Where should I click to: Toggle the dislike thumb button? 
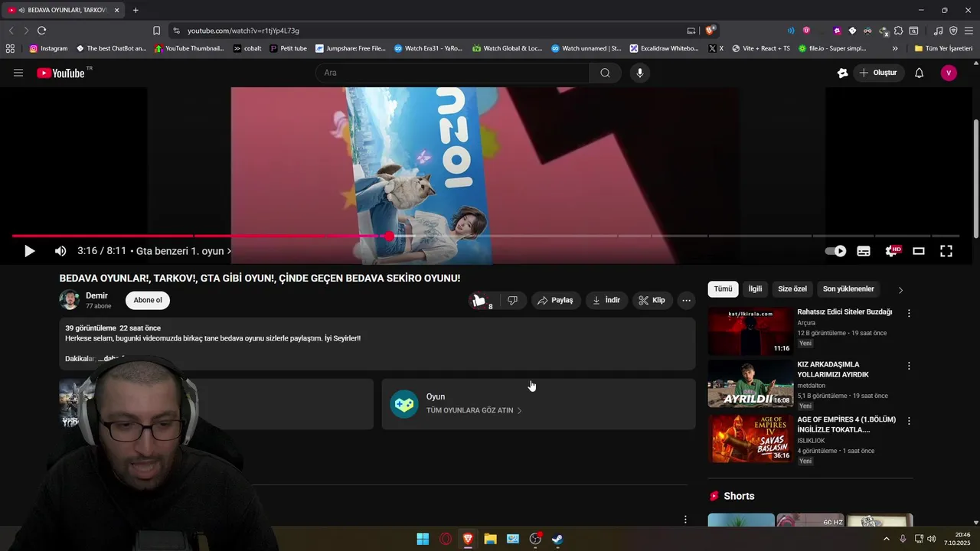tap(512, 300)
